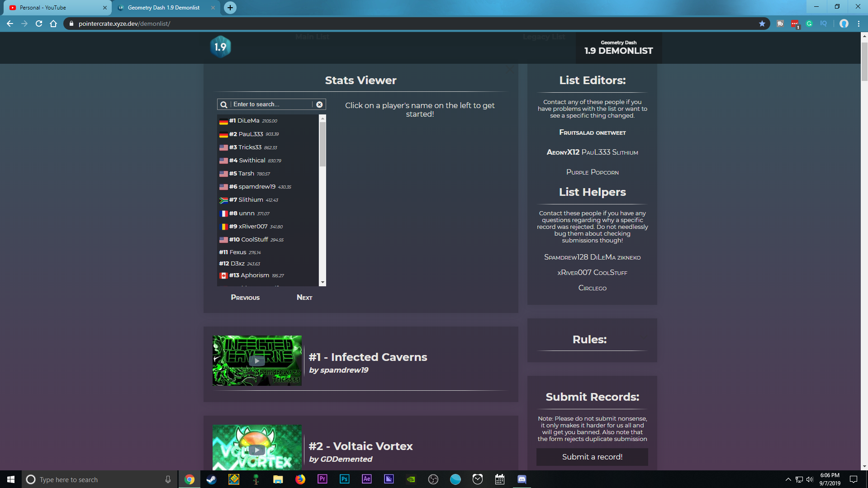868x488 pixels.
Task: Show hidden system tray icons
Action: [x=788, y=479]
